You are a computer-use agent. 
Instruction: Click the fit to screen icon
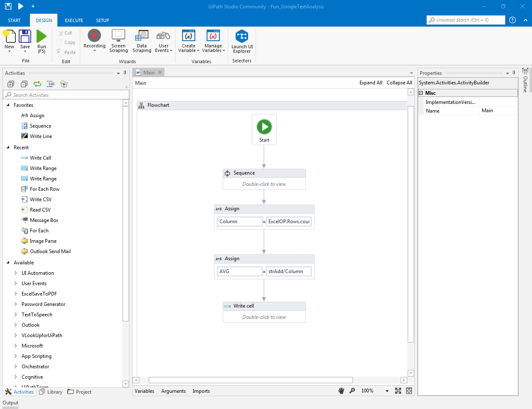(x=398, y=391)
